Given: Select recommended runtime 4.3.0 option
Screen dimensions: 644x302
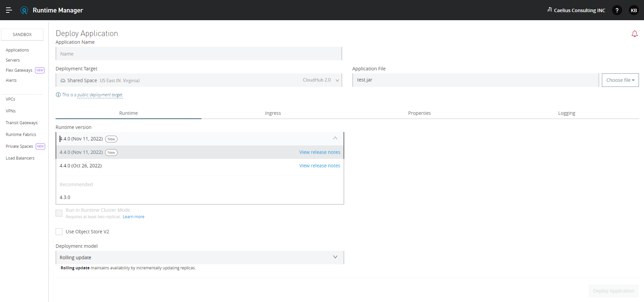Looking at the screenshot, I should click(x=200, y=197).
